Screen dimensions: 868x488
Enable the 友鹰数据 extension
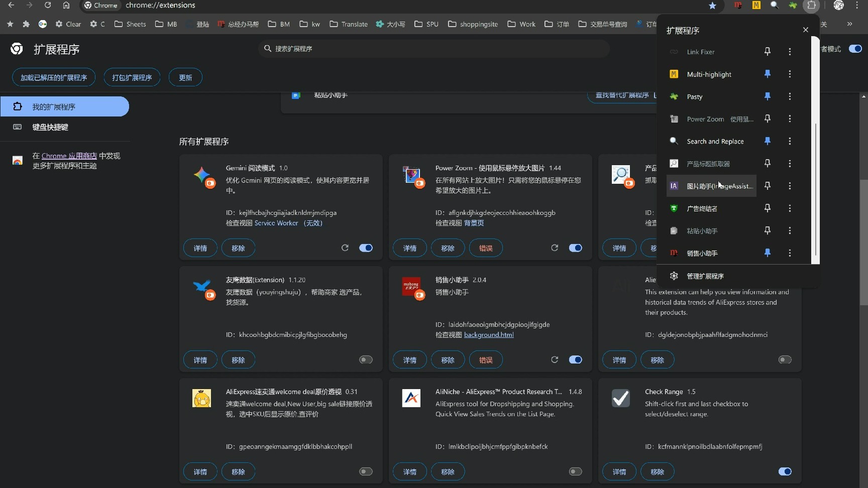coord(366,359)
